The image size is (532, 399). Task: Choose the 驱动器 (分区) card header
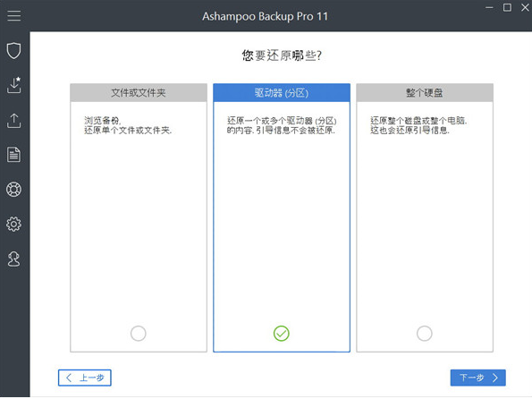pos(282,93)
